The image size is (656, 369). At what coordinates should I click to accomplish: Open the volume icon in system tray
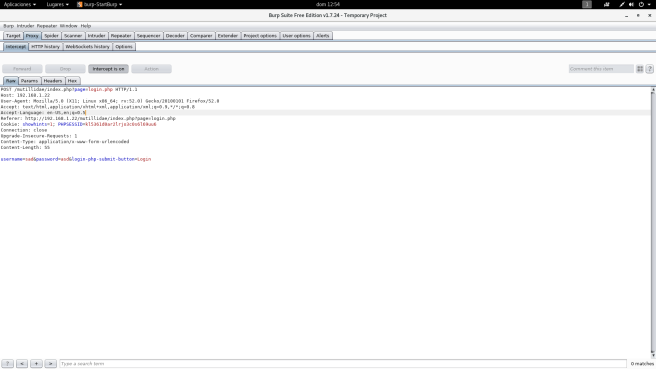[631, 4]
